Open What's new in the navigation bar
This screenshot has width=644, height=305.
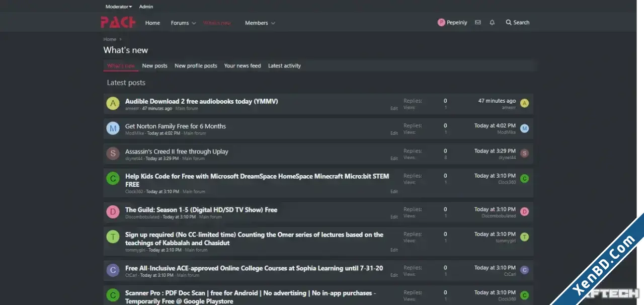[x=217, y=23]
